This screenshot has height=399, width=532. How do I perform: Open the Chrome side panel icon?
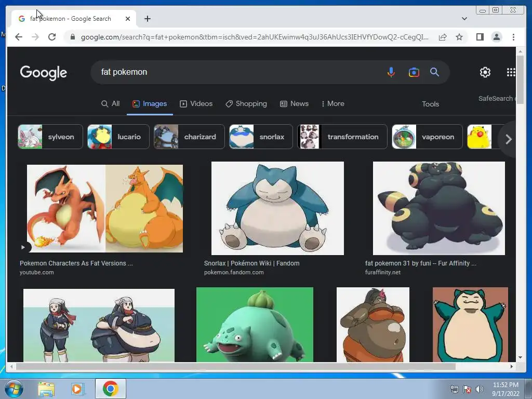(480, 37)
